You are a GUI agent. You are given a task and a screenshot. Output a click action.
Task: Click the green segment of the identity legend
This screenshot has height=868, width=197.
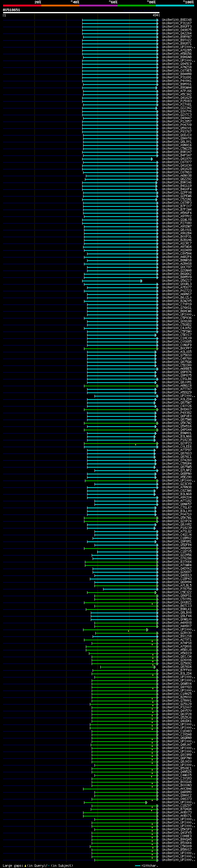137,6
